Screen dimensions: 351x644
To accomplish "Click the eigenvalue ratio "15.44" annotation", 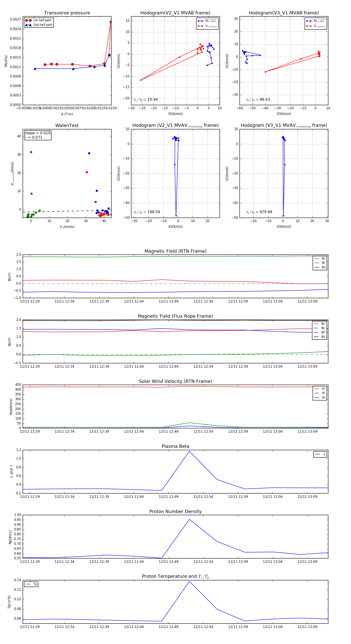I will (x=146, y=100).
